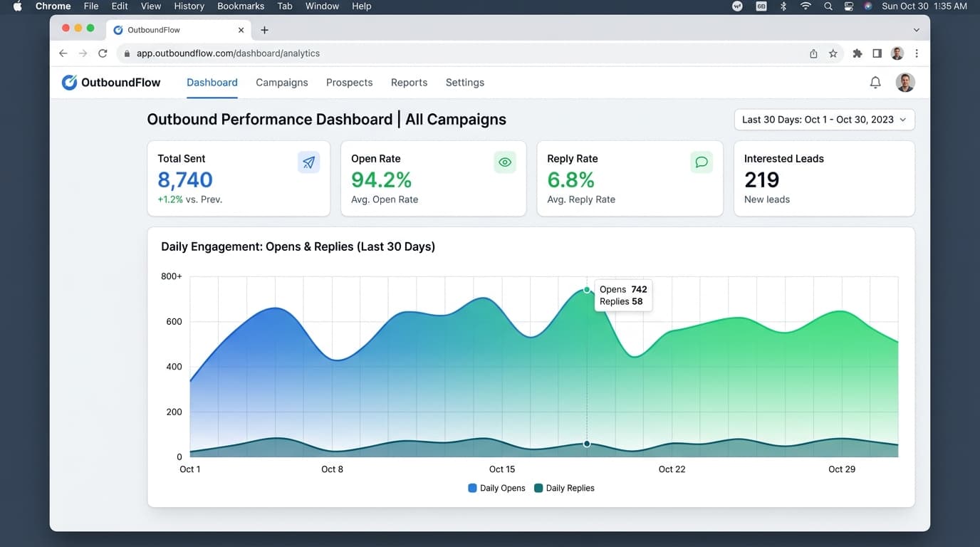This screenshot has width=980, height=547.
Task: Click the 94.2% Open Rate value
Action: [382, 179]
